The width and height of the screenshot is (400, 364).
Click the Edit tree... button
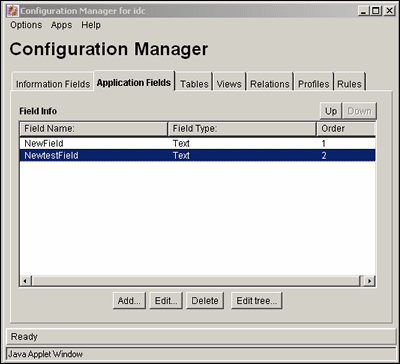(x=257, y=301)
